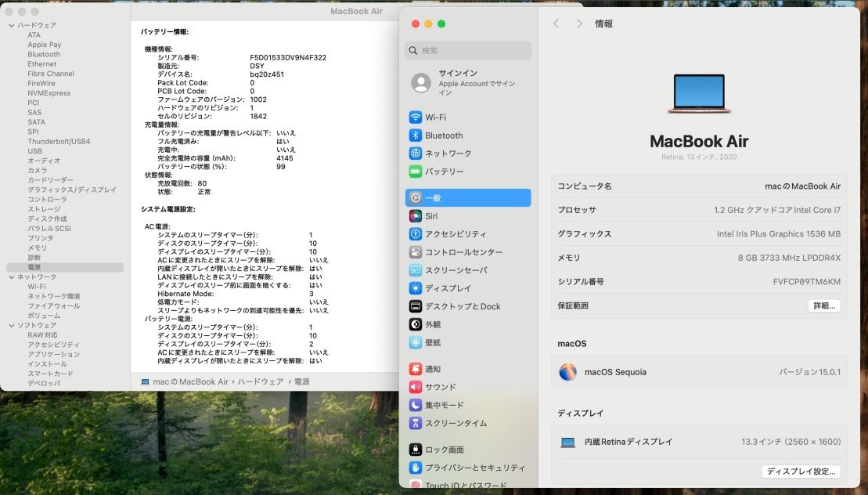The width and height of the screenshot is (868, 495).
Task: Open Notifications (通知) bell icon
Action: coord(415,369)
